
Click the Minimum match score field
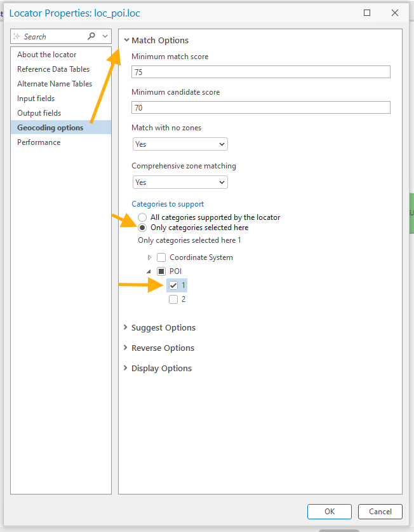click(260, 72)
